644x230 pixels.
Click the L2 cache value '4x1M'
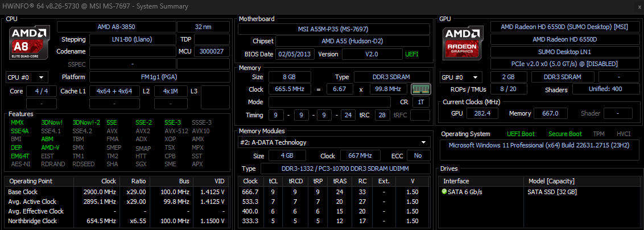[x=171, y=91]
